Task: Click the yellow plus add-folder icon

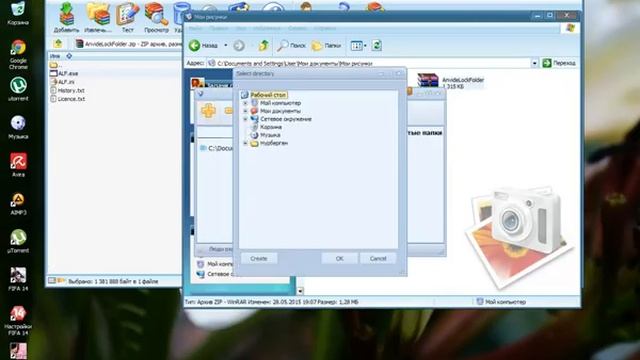Action: (x=208, y=111)
